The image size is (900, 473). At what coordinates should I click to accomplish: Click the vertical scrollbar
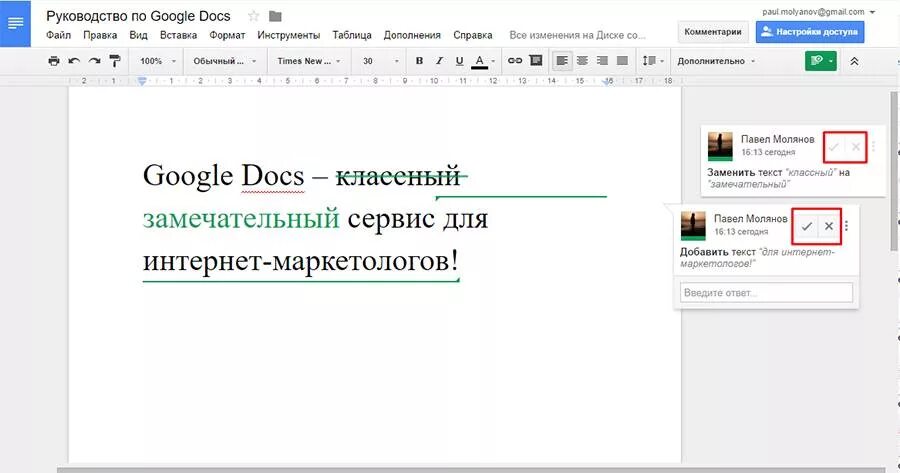tap(894, 170)
